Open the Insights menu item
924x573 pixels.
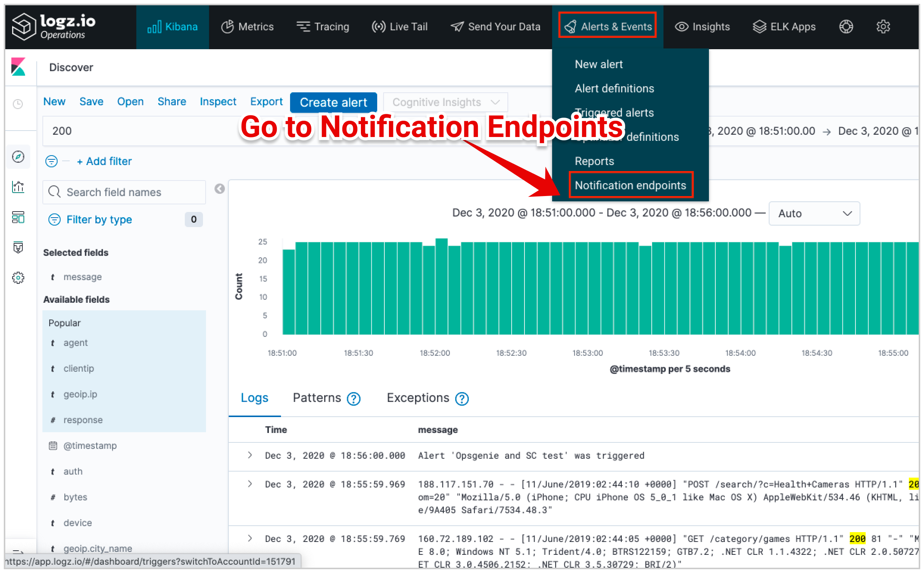(x=702, y=26)
